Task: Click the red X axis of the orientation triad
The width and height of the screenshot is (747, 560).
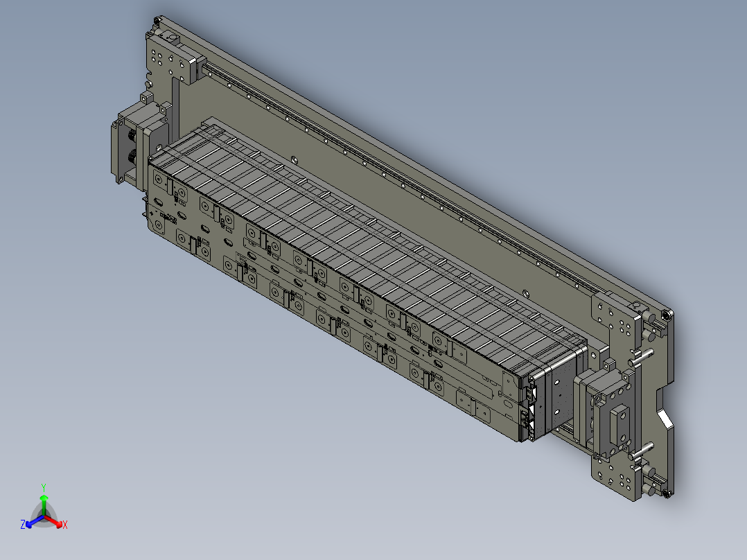Action: [x=55, y=521]
